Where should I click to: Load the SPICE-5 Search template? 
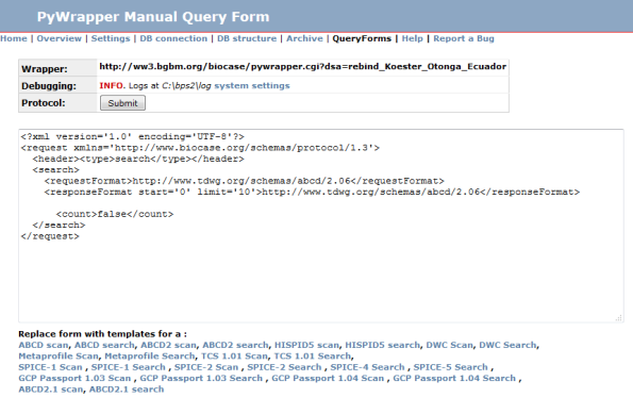point(451,367)
